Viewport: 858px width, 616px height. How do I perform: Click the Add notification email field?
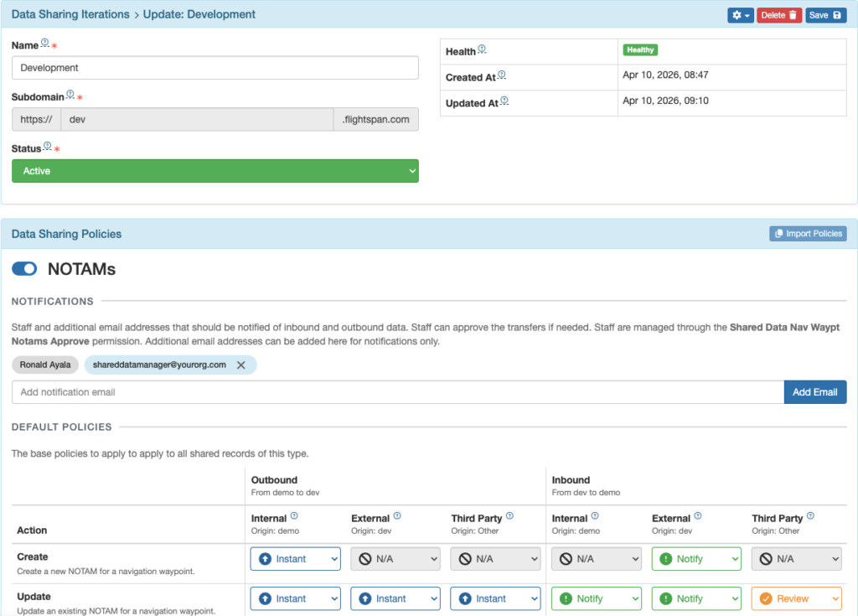[397, 392]
